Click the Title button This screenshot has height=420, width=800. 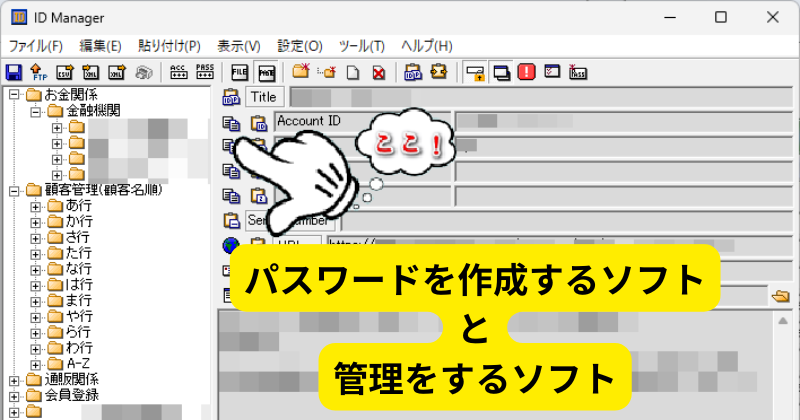[263, 97]
